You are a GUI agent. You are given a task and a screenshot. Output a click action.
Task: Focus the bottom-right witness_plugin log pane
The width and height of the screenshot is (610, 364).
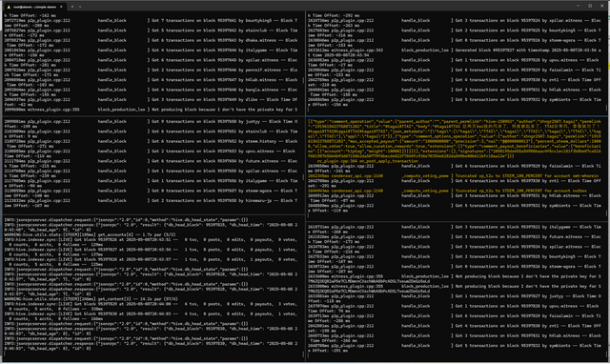tap(457, 292)
